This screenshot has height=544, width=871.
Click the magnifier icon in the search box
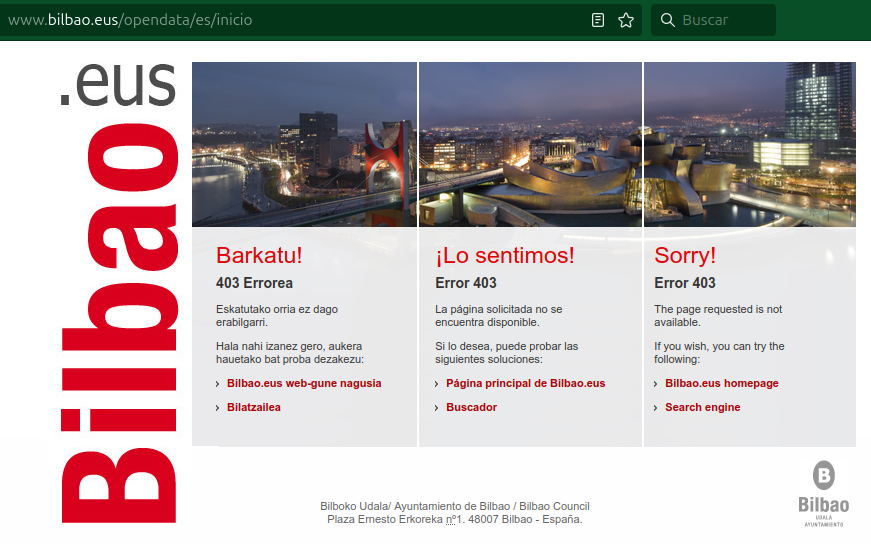click(668, 20)
